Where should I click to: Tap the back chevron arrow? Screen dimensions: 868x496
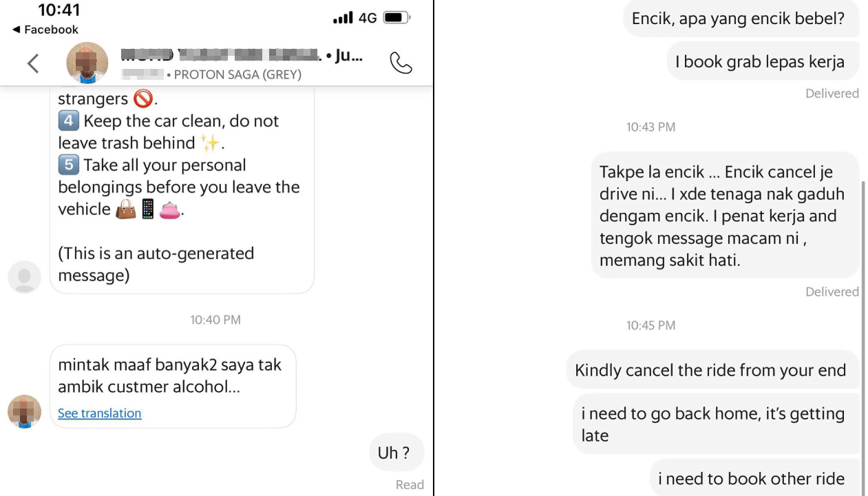click(x=32, y=64)
